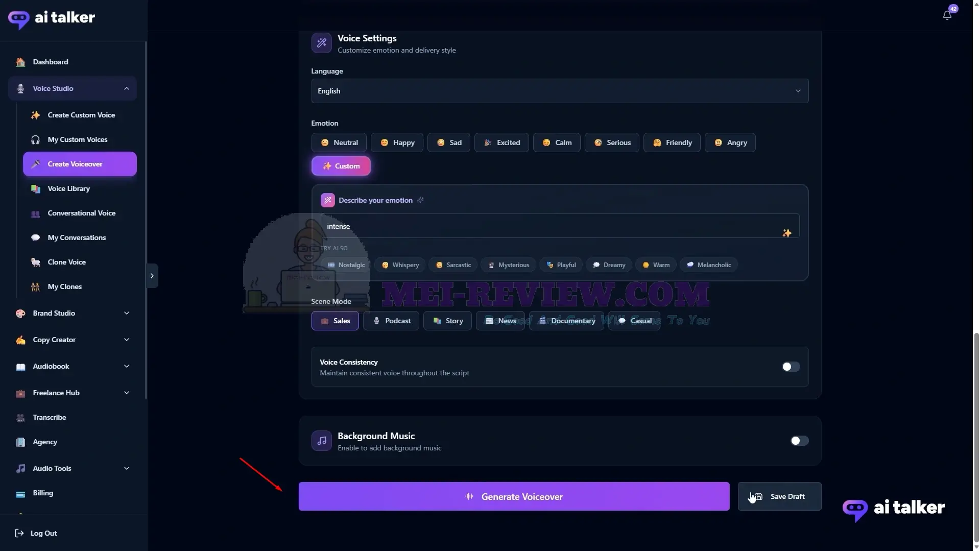Click the ai talker logo in header
980x551 pixels.
(52, 18)
